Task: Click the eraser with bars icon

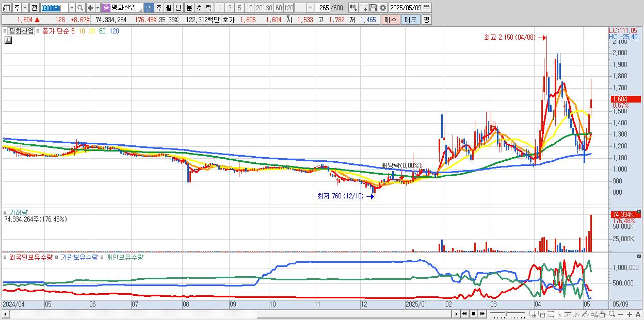Action: [x=594, y=314]
